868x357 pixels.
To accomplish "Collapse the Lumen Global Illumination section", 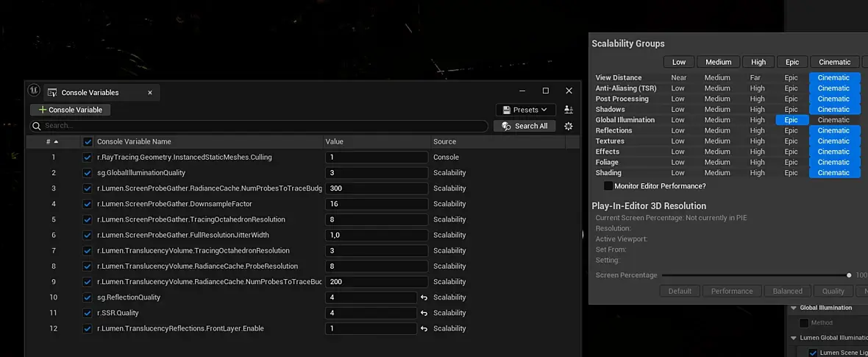I will 794,338.
